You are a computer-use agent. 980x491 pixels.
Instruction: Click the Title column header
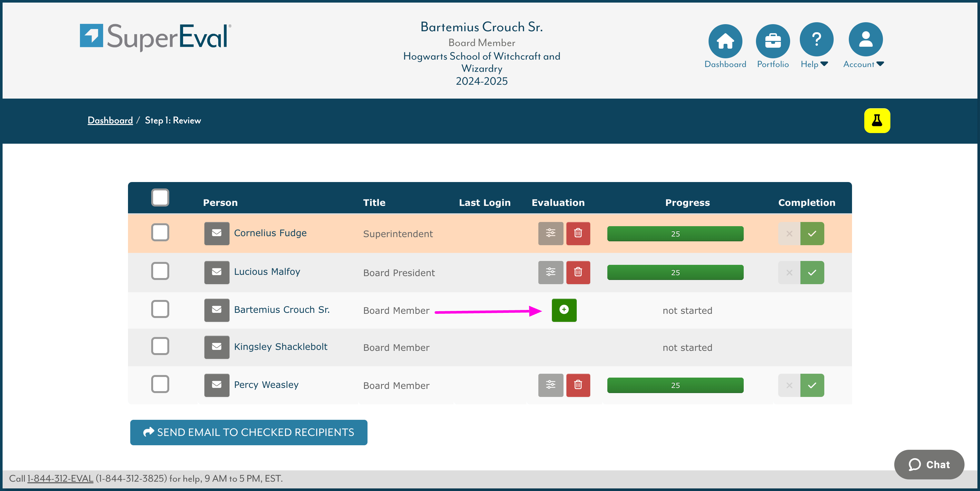pyautogui.click(x=374, y=203)
